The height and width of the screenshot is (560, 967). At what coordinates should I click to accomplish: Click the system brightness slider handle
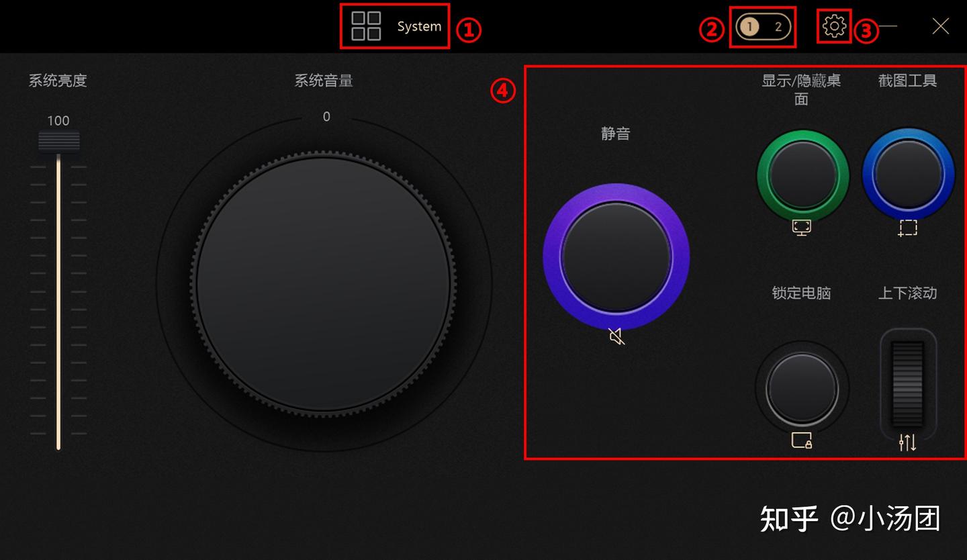coord(59,141)
